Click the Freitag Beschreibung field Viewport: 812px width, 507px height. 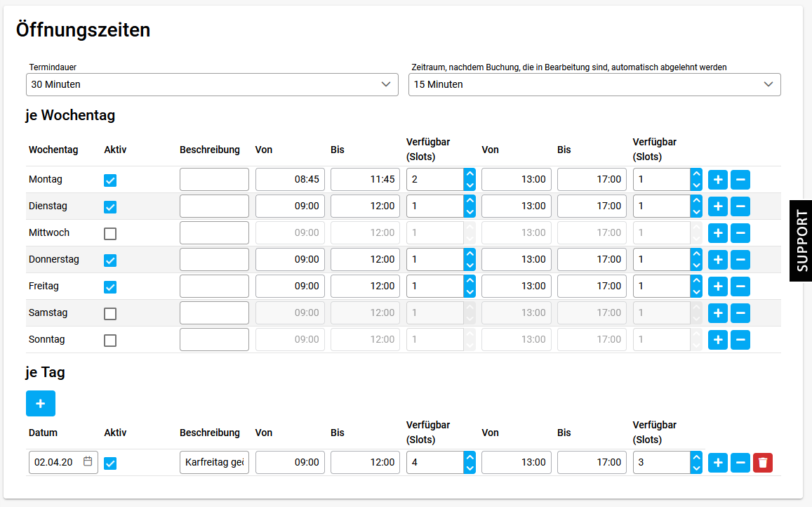214,287
